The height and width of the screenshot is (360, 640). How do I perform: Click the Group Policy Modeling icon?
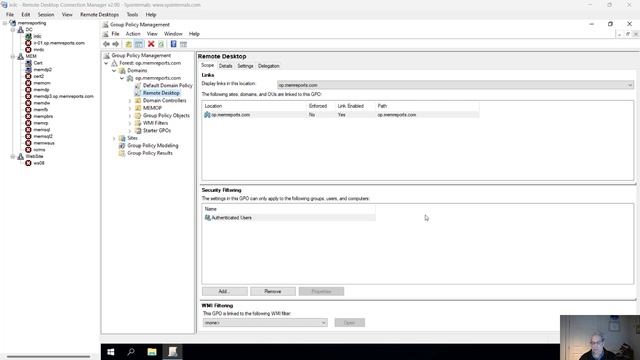click(122, 146)
